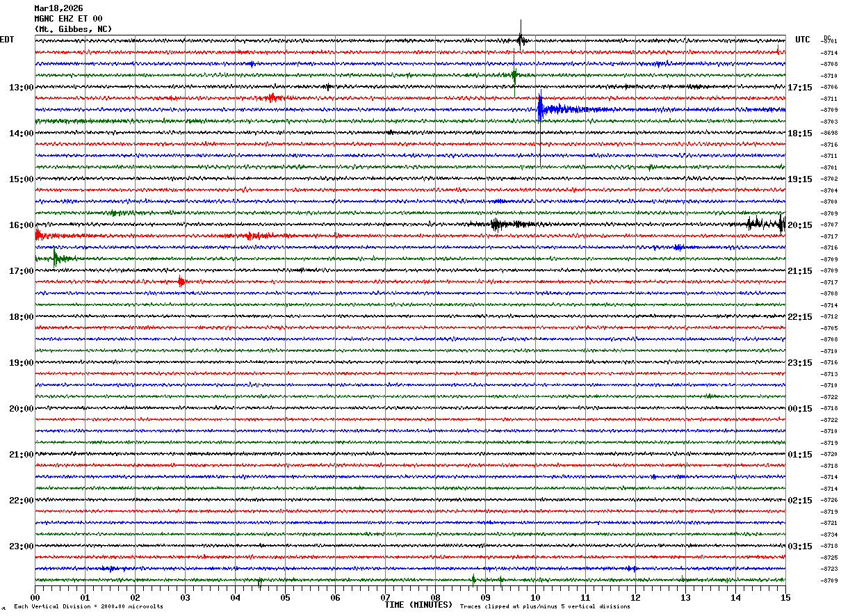Viewport: 841px width, 616px height.
Task: Click the 03:15 UTC time label
Action: point(800,546)
